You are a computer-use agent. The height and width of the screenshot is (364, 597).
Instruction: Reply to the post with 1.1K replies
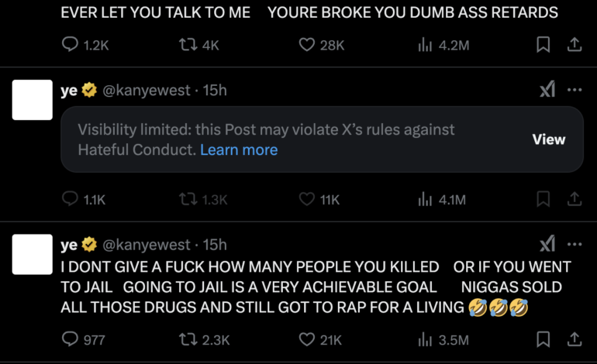[x=70, y=199]
